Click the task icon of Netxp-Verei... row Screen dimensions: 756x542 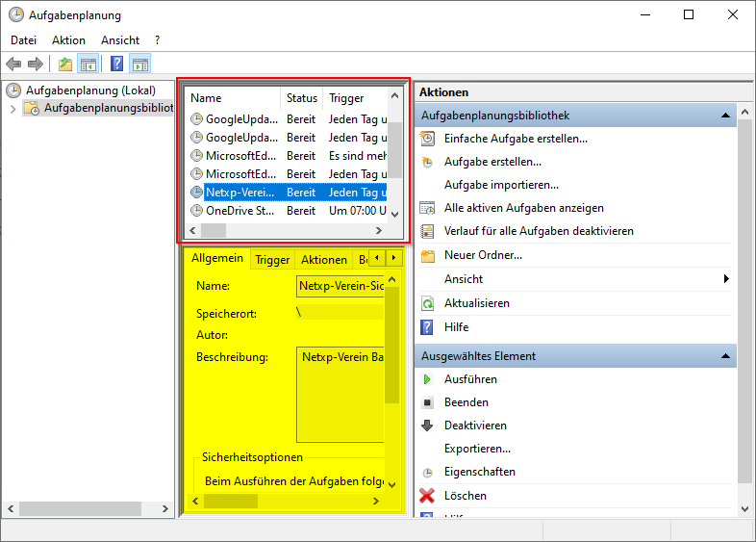coord(196,193)
